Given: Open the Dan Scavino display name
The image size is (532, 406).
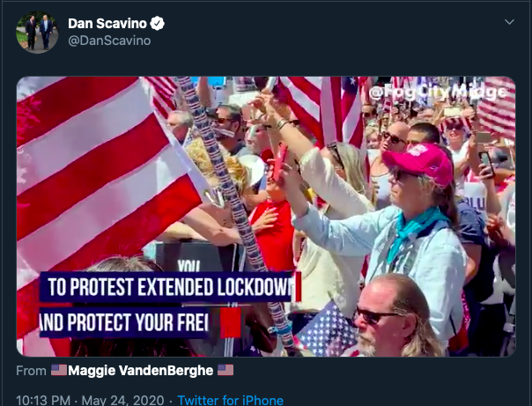Looking at the screenshot, I should point(107,24).
